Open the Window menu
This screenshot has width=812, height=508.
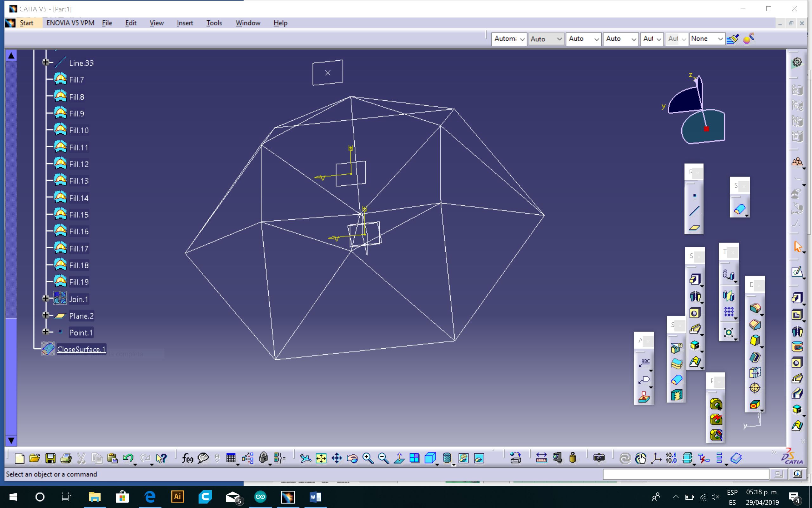(248, 23)
